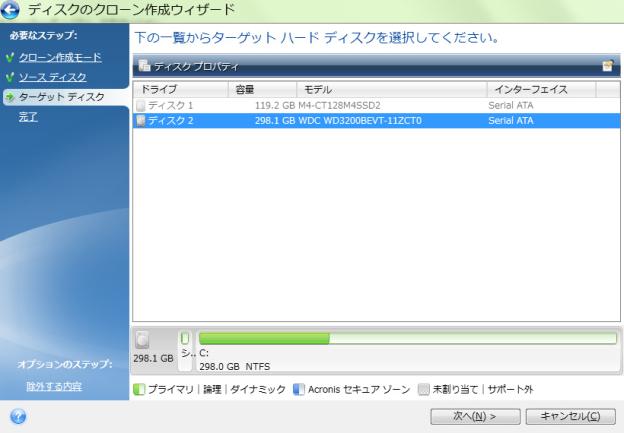Sort by 容量 column header
Viewport: 624px width, 433px height.
[x=263, y=90]
